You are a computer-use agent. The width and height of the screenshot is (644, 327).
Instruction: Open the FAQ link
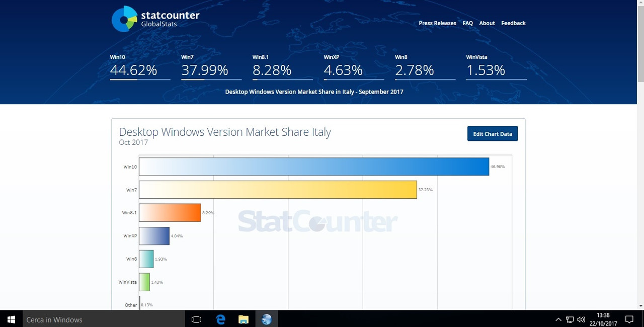click(x=468, y=23)
